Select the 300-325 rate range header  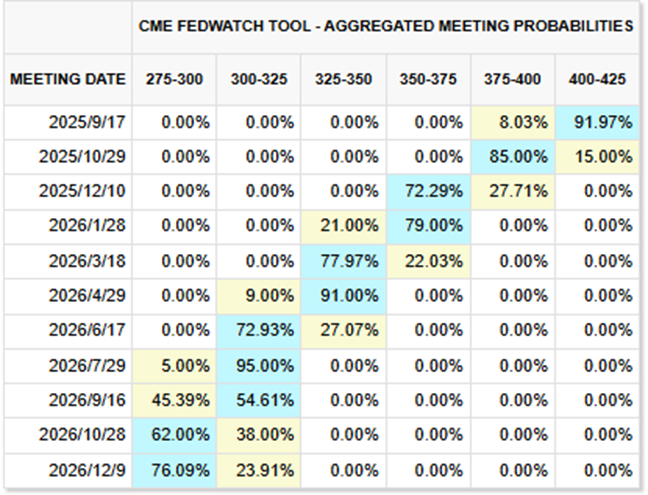coord(259,80)
